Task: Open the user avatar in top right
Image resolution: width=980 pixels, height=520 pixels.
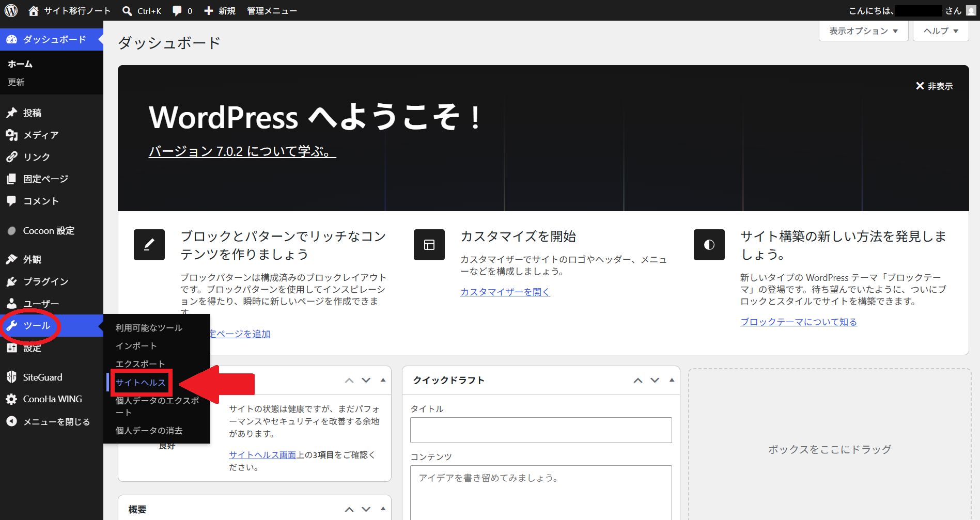Action: tap(971, 10)
